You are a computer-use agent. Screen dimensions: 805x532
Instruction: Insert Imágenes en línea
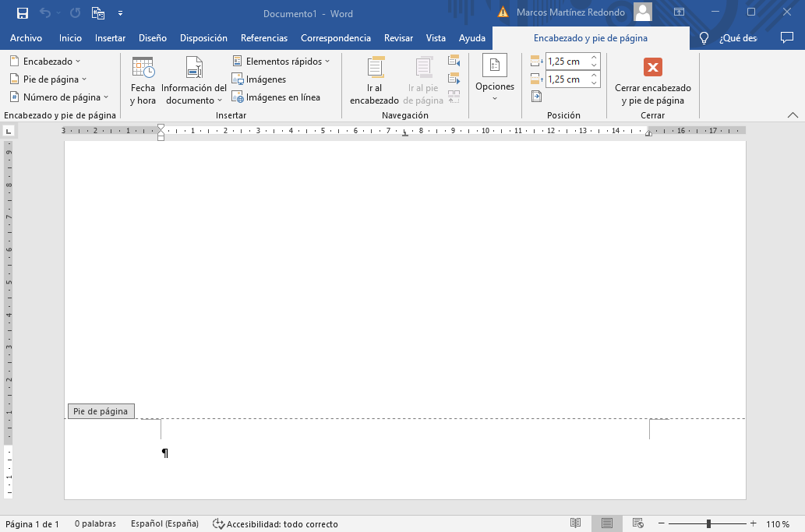tap(276, 97)
